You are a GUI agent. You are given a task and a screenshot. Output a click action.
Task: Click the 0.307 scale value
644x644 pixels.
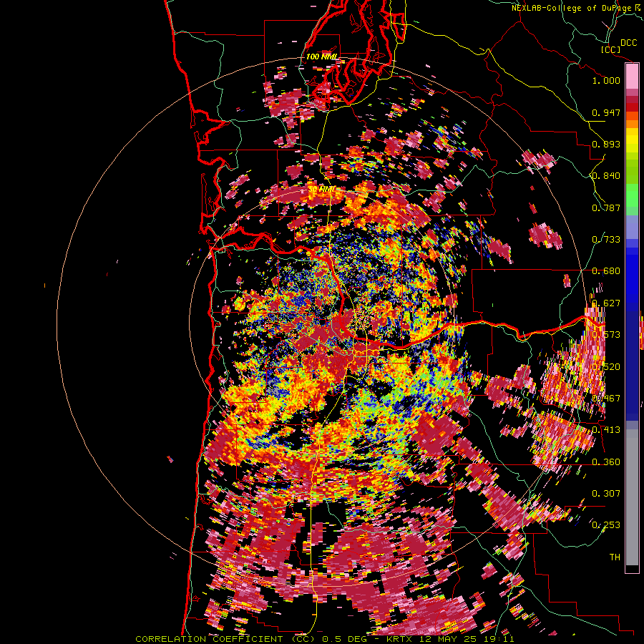(606, 494)
